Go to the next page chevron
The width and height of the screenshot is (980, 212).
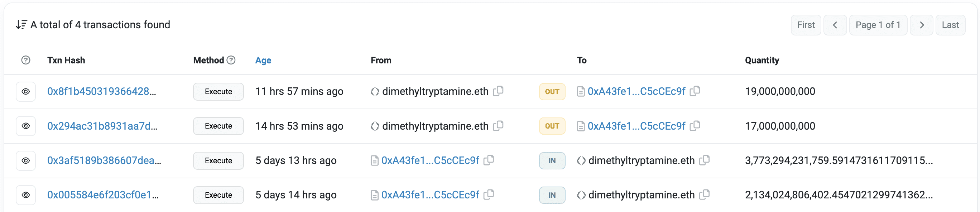click(x=921, y=25)
